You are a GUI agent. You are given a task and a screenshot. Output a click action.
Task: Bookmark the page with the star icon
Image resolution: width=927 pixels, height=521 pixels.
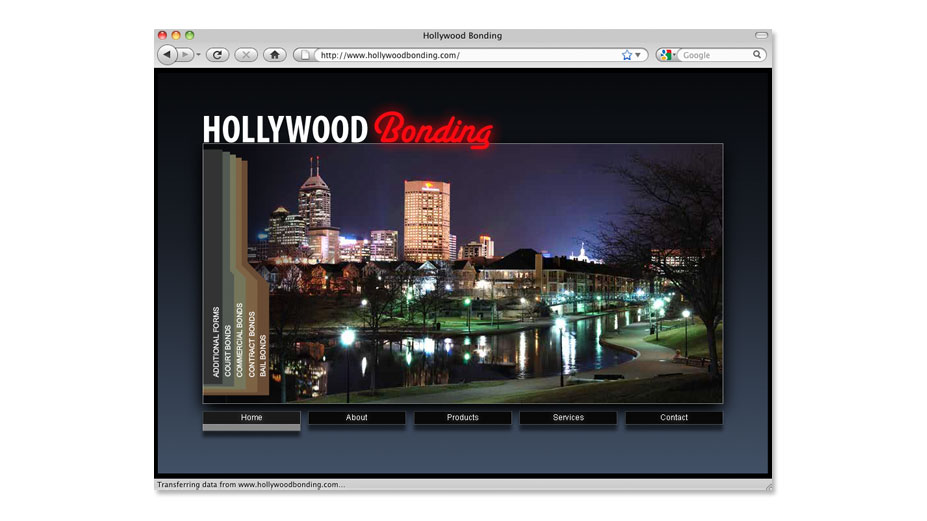point(627,55)
